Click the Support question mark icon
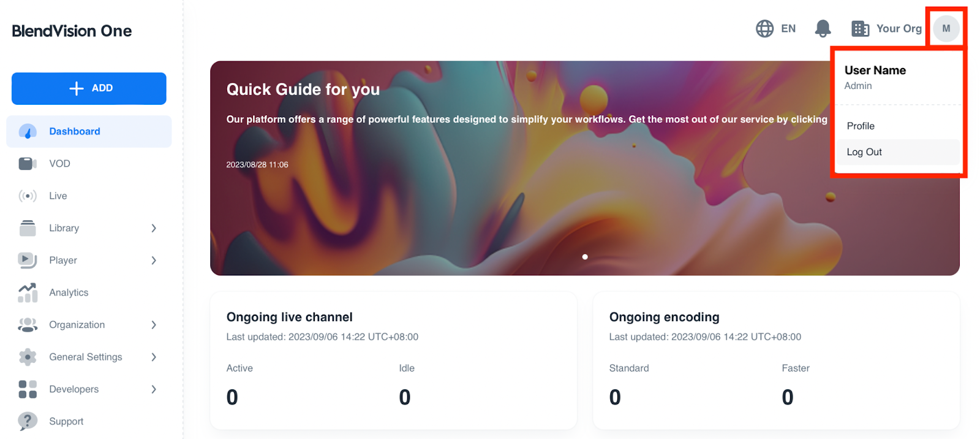This screenshot has height=439, width=980. click(x=28, y=421)
